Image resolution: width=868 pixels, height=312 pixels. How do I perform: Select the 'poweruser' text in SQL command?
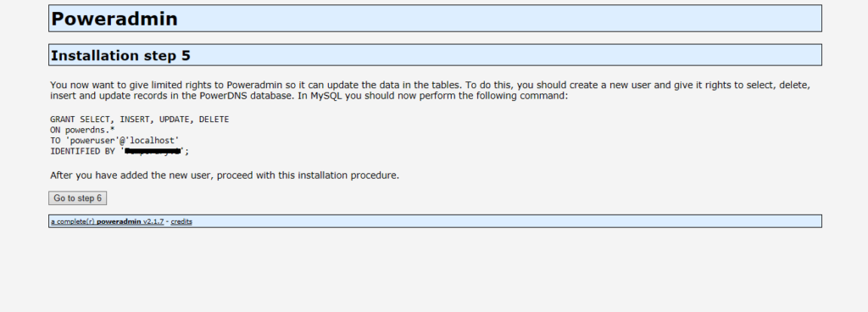click(90, 141)
